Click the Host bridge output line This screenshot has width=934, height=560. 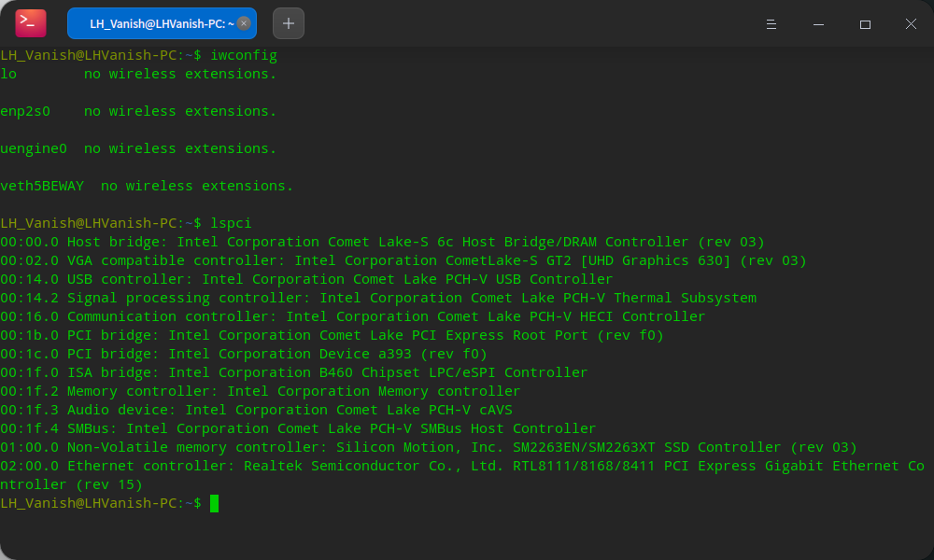click(382, 242)
